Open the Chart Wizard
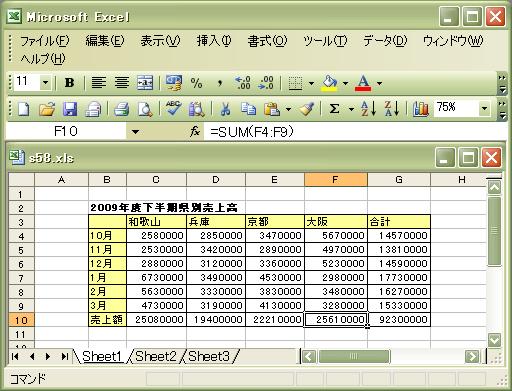The image size is (512, 391). [421, 109]
